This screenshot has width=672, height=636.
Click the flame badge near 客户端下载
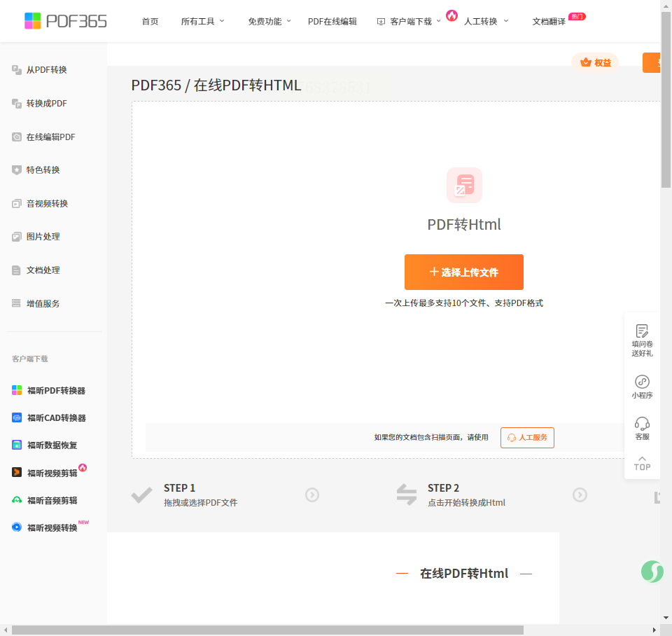click(451, 16)
